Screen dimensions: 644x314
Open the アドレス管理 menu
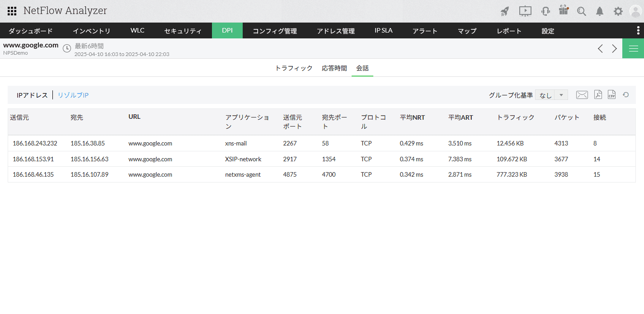click(x=336, y=31)
